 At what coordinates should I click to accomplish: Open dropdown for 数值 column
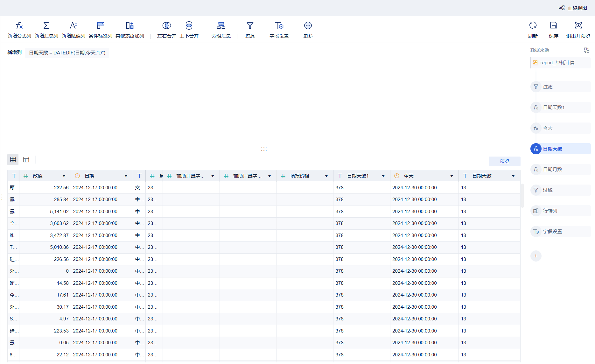click(x=64, y=176)
